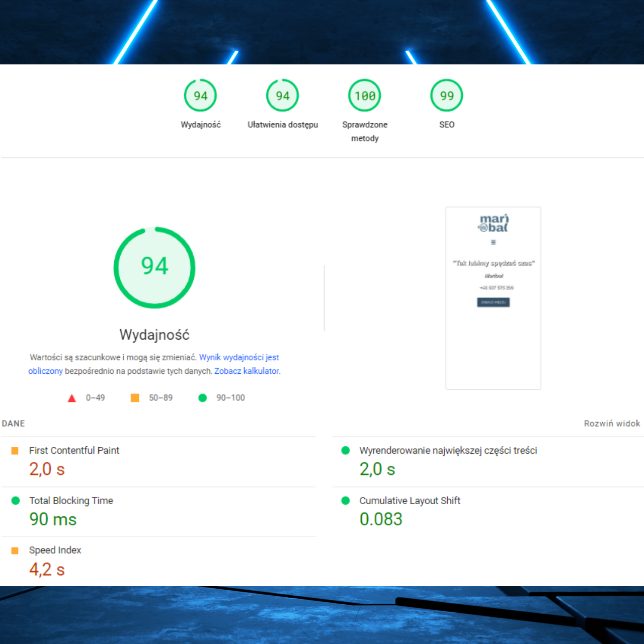Click the SEO gauge showing 99
This screenshot has width=644, height=644.
click(x=446, y=95)
